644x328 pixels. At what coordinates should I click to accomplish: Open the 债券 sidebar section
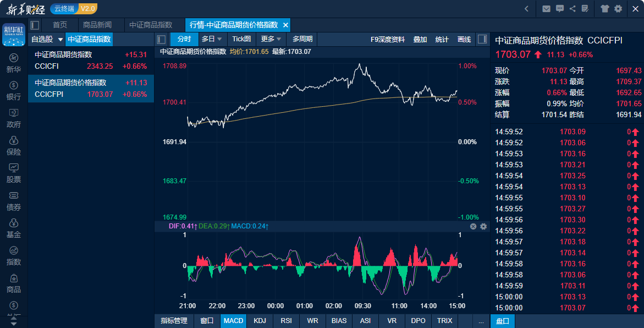tap(14, 201)
